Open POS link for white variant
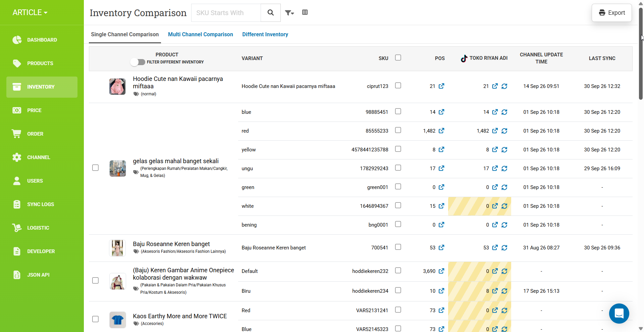 tap(441, 206)
